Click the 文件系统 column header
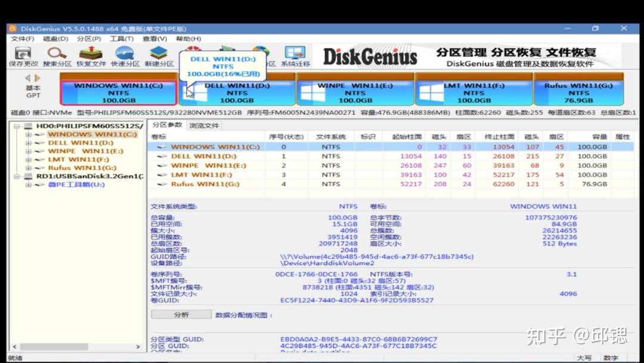644x363 pixels. [x=330, y=137]
